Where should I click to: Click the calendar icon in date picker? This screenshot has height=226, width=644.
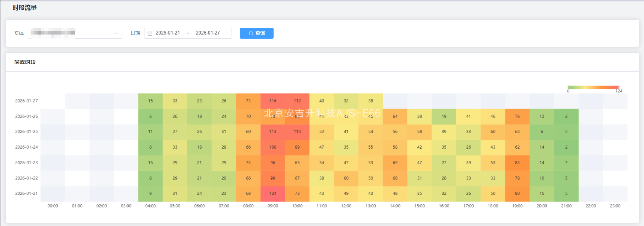[150, 33]
